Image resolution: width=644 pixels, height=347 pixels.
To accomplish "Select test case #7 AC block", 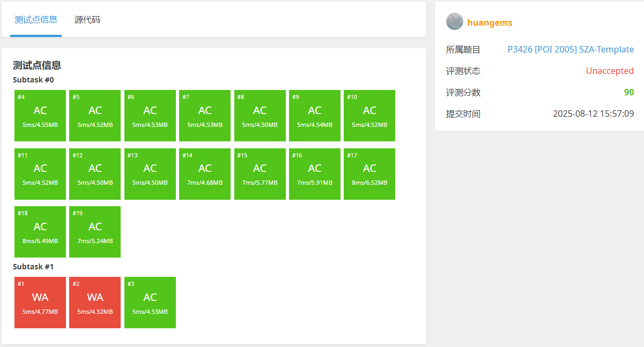I will 205,115.
